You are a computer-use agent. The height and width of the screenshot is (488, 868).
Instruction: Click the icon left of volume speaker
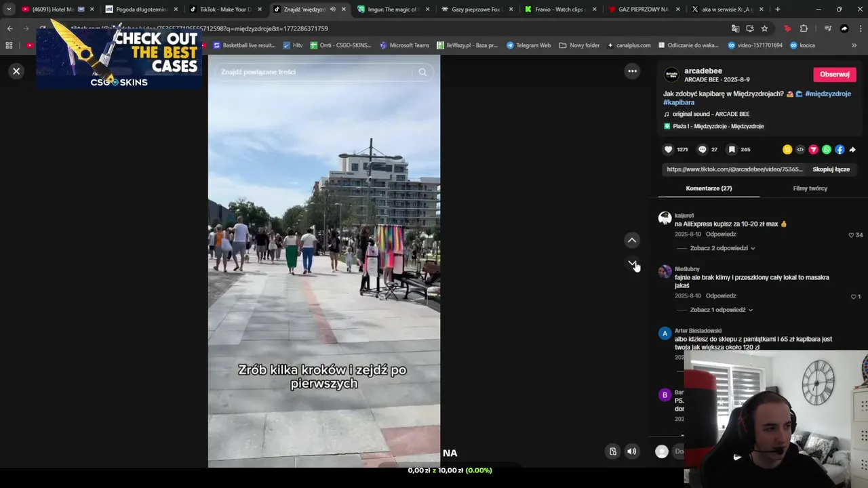612,451
